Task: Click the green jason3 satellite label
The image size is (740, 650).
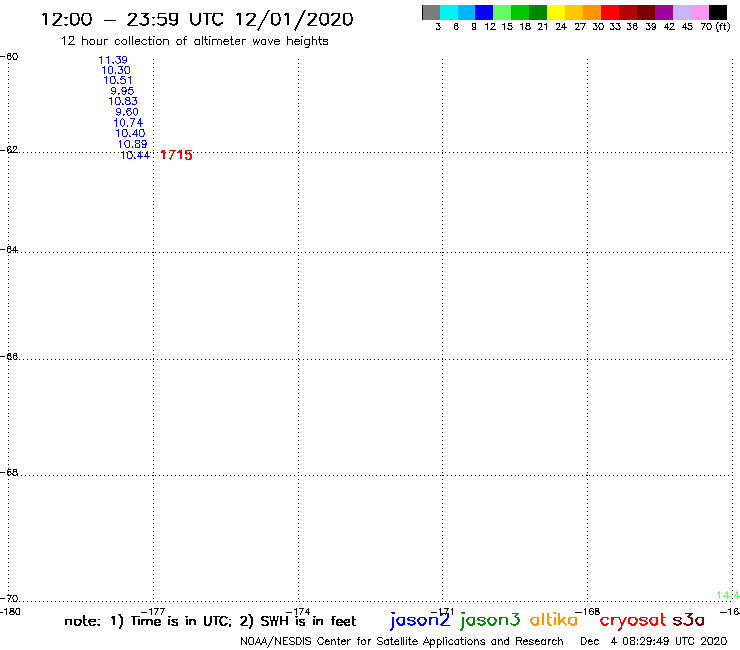Action: [x=490, y=620]
